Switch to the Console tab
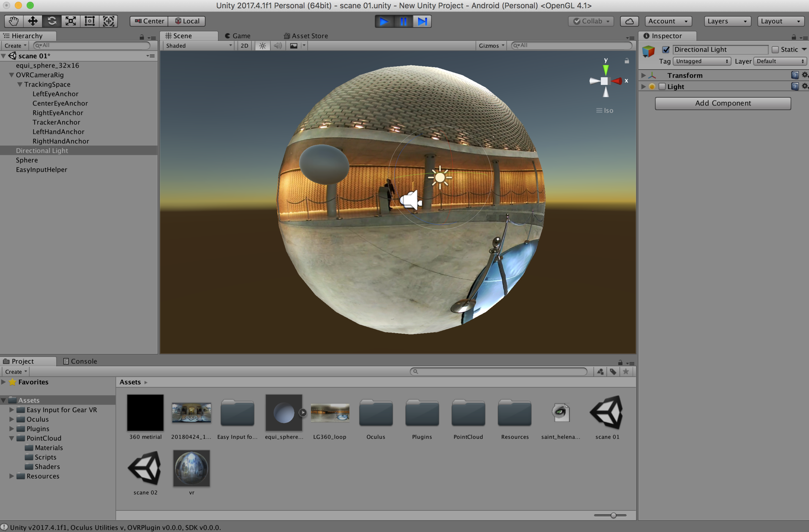 click(x=80, y=361)
